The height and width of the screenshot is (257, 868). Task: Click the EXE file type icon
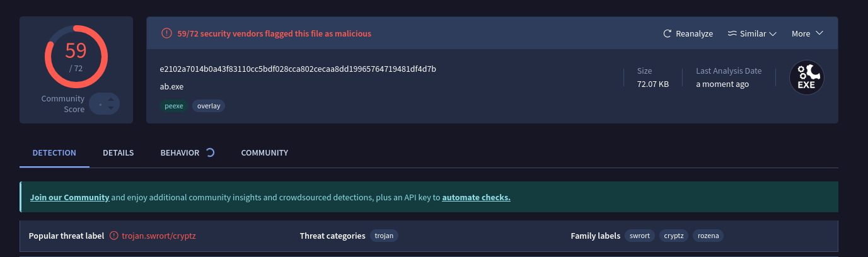pyautogui.click(x=807, y=77)
